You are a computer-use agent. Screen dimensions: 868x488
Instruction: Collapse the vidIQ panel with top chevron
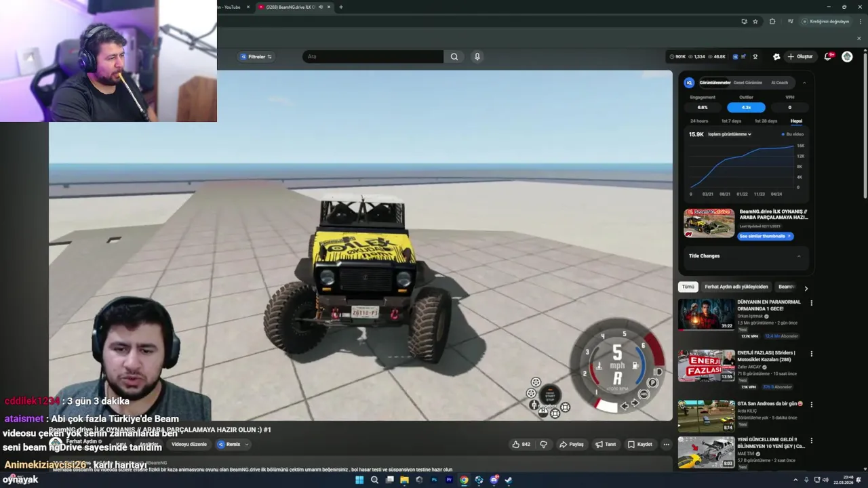[x=804, y=83]
